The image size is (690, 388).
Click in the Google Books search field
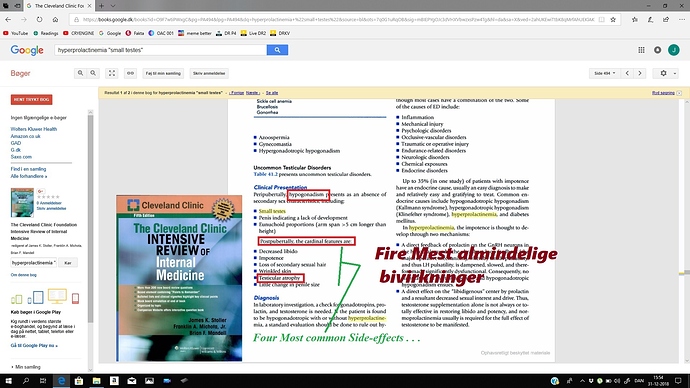[161, 50]
